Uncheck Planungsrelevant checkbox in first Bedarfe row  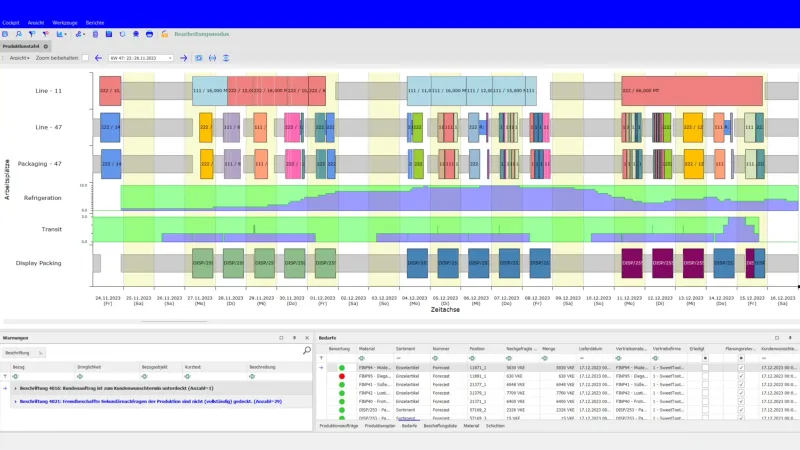(x=740, y=368)
